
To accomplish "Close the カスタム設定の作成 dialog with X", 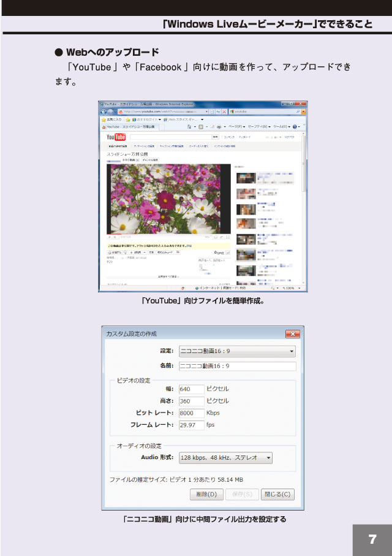I will [293, 334].
